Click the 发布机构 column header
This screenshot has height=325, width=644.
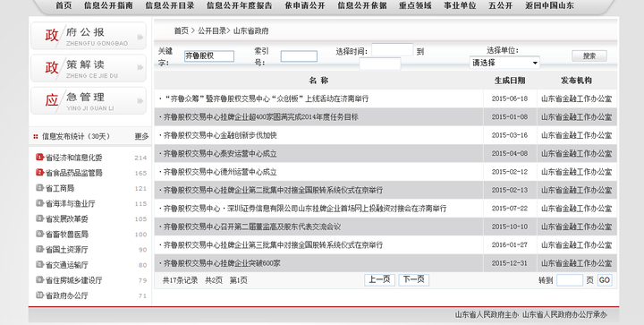(x=576, y=81)
